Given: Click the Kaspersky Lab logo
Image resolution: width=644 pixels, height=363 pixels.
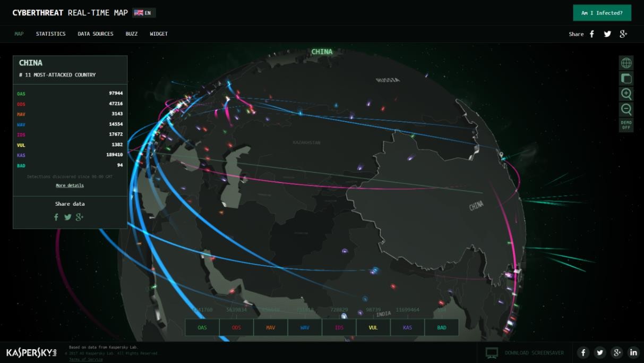Looking at the screenshot, I should click(31, 352).
